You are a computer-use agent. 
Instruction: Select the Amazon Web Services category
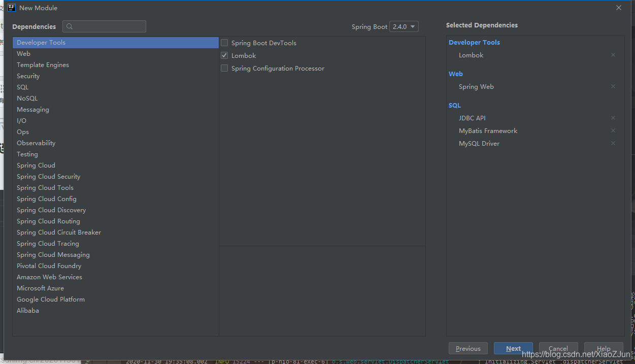116,277
